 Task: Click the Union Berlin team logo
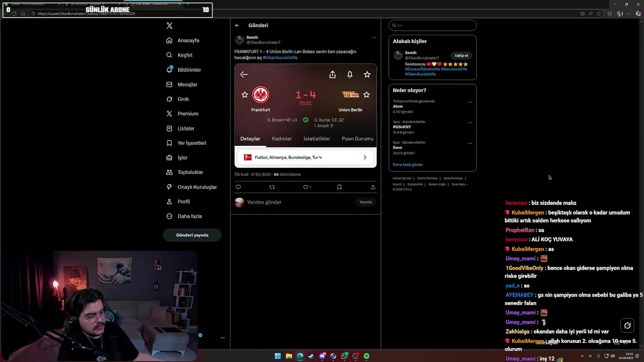[x=350, y=95]
